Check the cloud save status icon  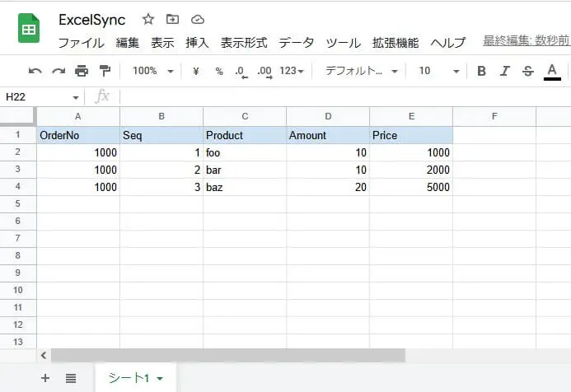(197, 19)
